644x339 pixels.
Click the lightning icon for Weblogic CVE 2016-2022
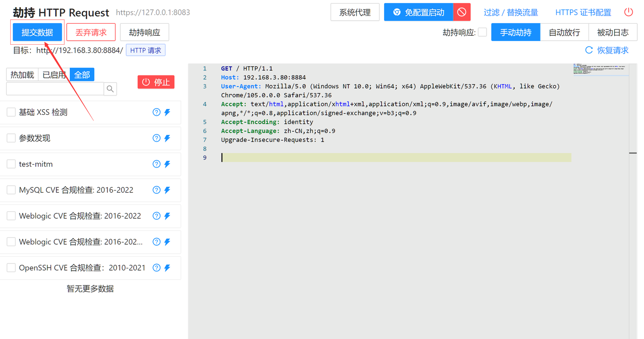point(167,216)
